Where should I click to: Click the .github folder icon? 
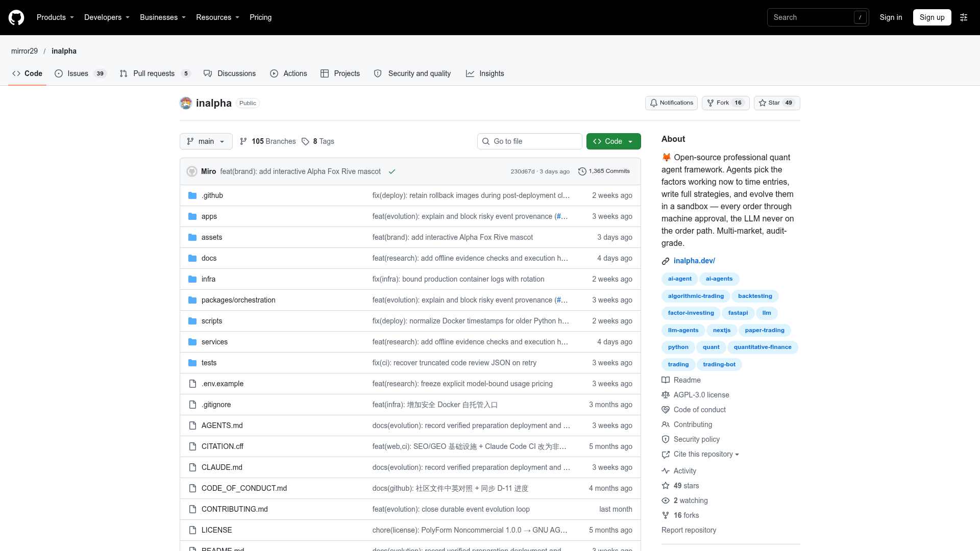pos(192,195)
